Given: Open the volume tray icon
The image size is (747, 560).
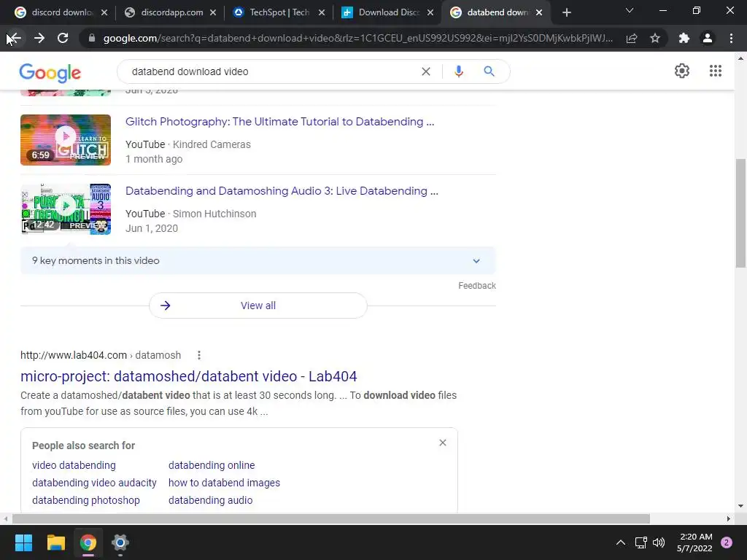Looking at the screenshot, I should coord(659,542).
